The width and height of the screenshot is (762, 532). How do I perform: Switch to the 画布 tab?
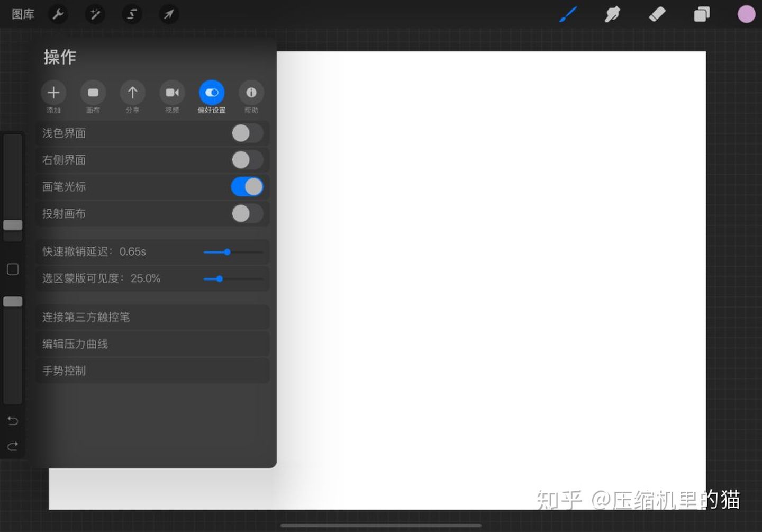[x=93, y=97]
